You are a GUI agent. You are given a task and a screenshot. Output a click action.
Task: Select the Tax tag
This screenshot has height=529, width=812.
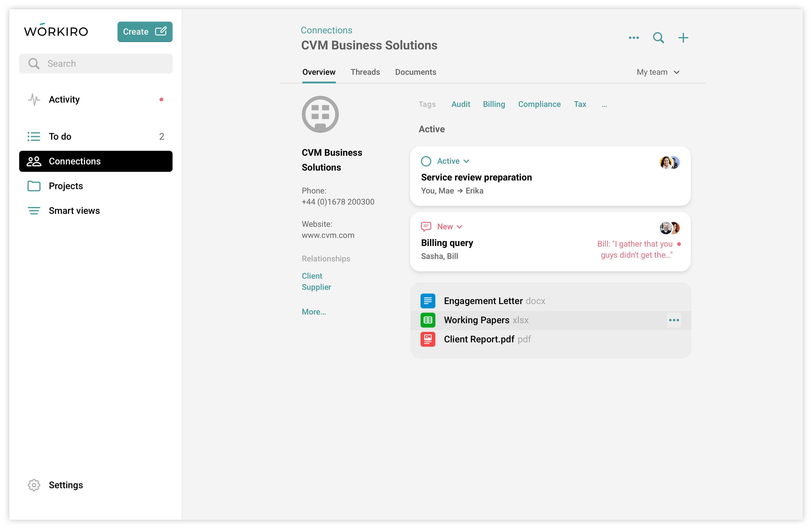click(580, 104)
